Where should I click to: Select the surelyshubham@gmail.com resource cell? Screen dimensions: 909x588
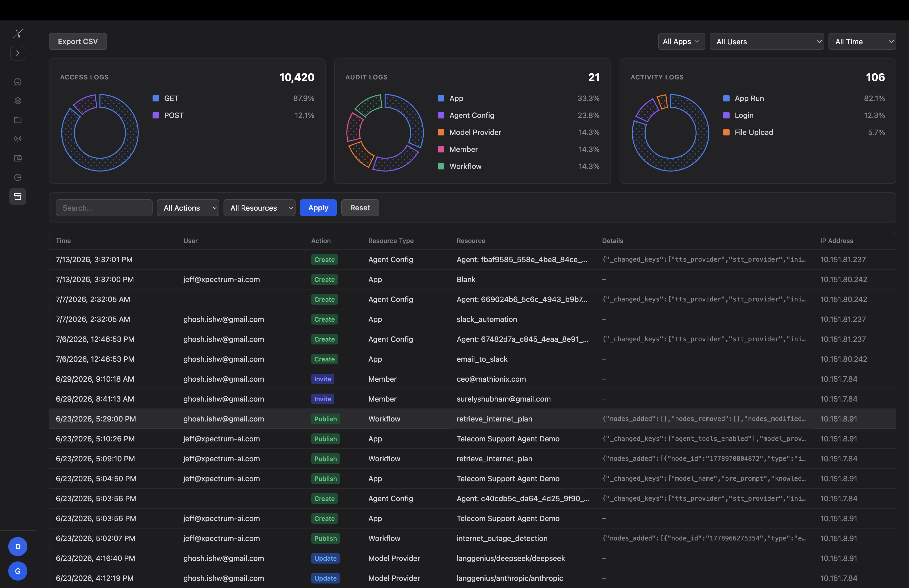pyautogui.click(x=503, y=399)
